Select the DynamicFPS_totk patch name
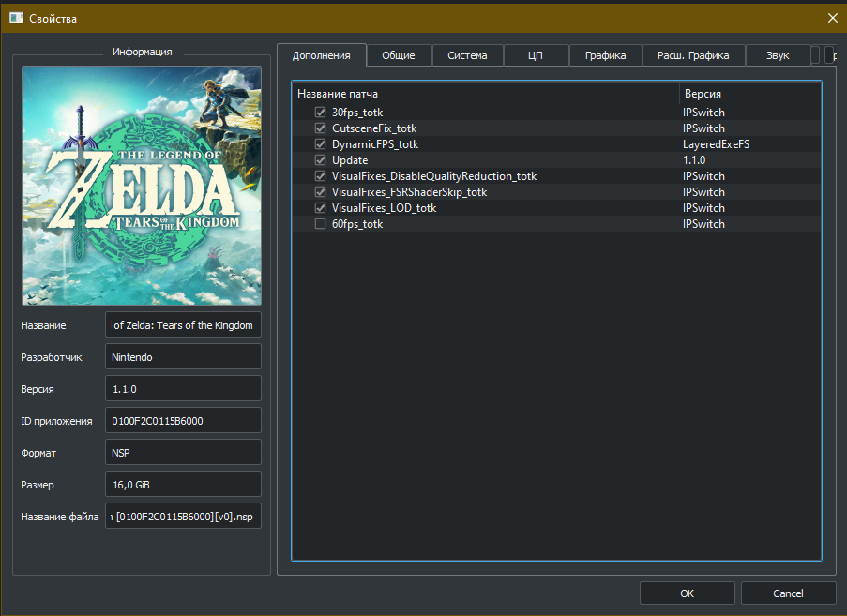 point(375,144)
